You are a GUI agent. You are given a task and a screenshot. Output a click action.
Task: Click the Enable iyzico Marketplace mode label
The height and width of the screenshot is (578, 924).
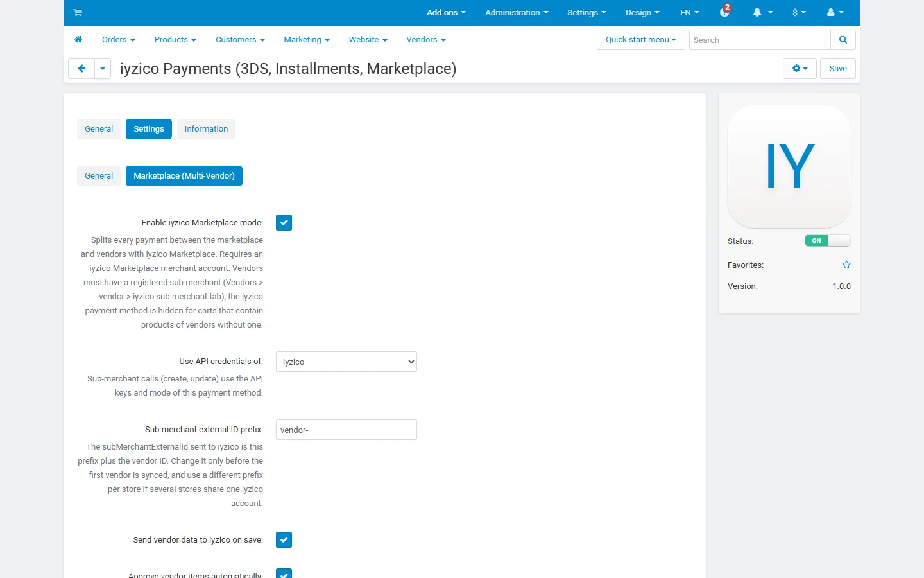pyautogui.click(x=202, y=223)
